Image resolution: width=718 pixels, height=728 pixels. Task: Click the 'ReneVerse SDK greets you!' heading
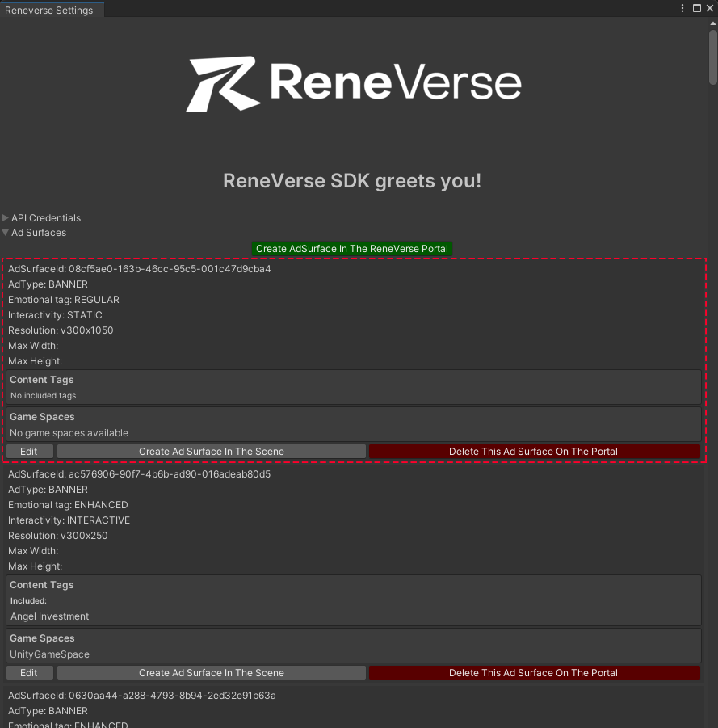(x=352, y=181)
